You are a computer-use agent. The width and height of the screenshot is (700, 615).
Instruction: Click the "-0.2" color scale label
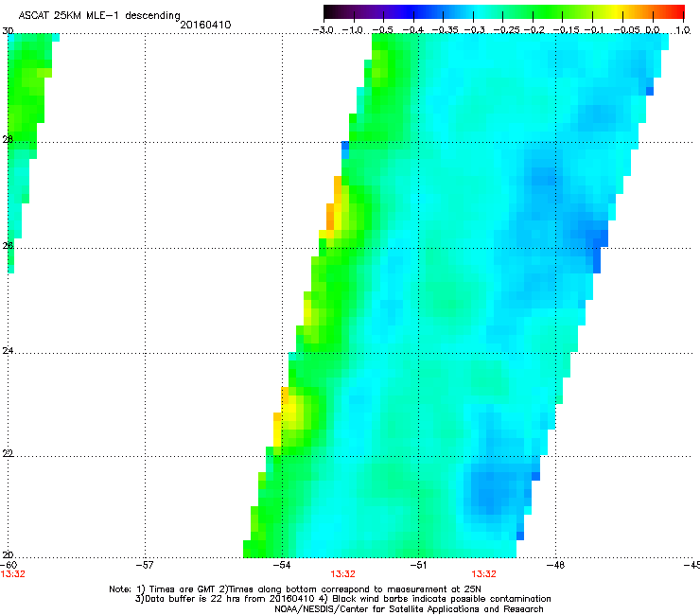tap(534, 30)
